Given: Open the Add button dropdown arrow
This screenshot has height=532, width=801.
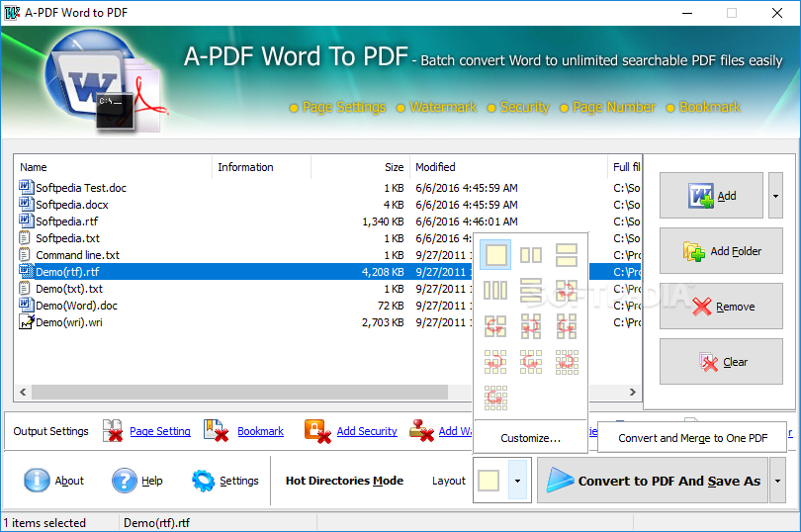Looking at the screenshot, I should tap(775, 196).
